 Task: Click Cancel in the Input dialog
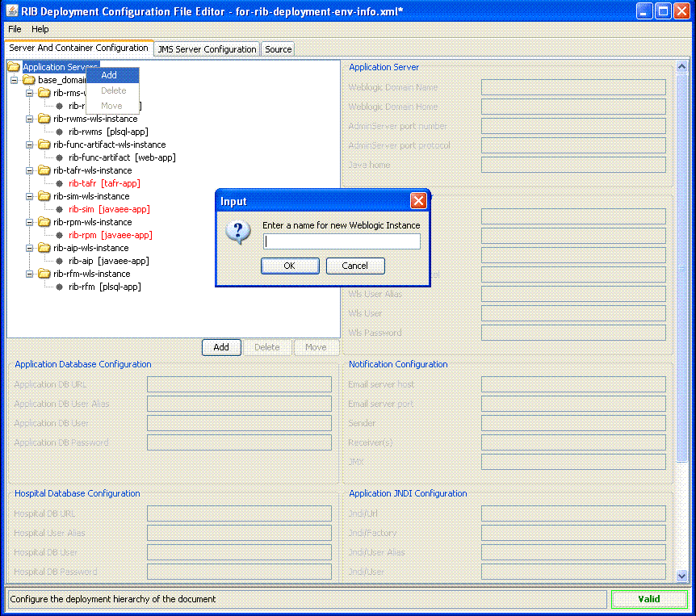coord(355,266)
